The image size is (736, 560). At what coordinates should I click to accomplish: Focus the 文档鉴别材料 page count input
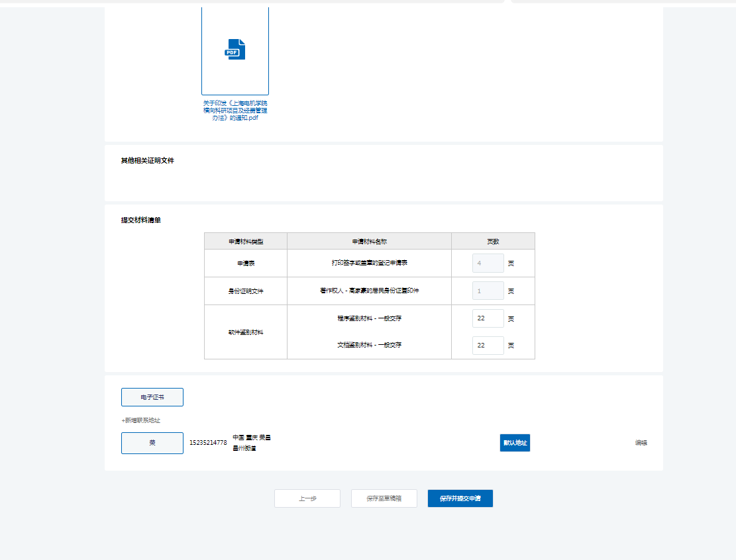pyautogui.click(x=488, y=346)
